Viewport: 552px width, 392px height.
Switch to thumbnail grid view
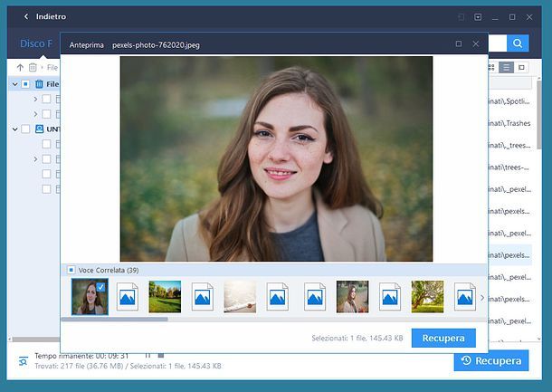click(x=492, y=67)
